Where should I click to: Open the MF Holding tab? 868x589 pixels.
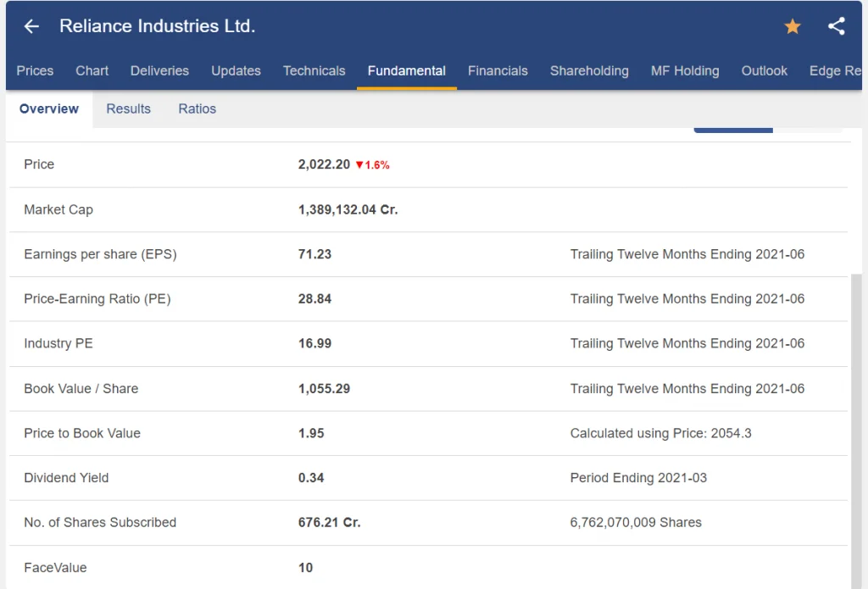tap(685, 71)
